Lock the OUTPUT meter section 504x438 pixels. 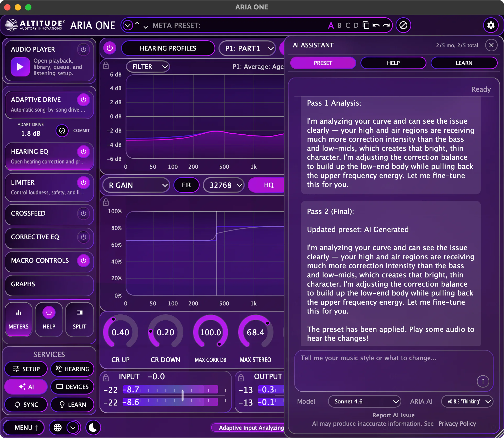(x=241, y=377)
